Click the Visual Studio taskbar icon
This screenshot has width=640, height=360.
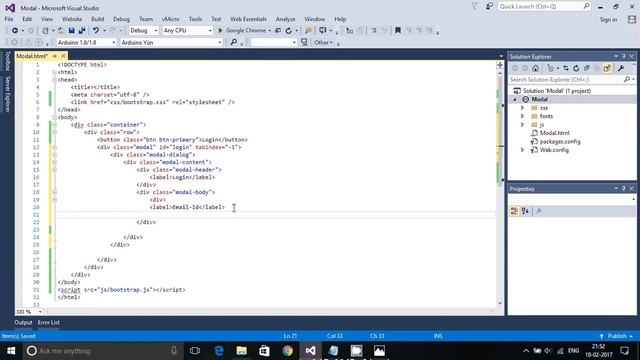310,351
